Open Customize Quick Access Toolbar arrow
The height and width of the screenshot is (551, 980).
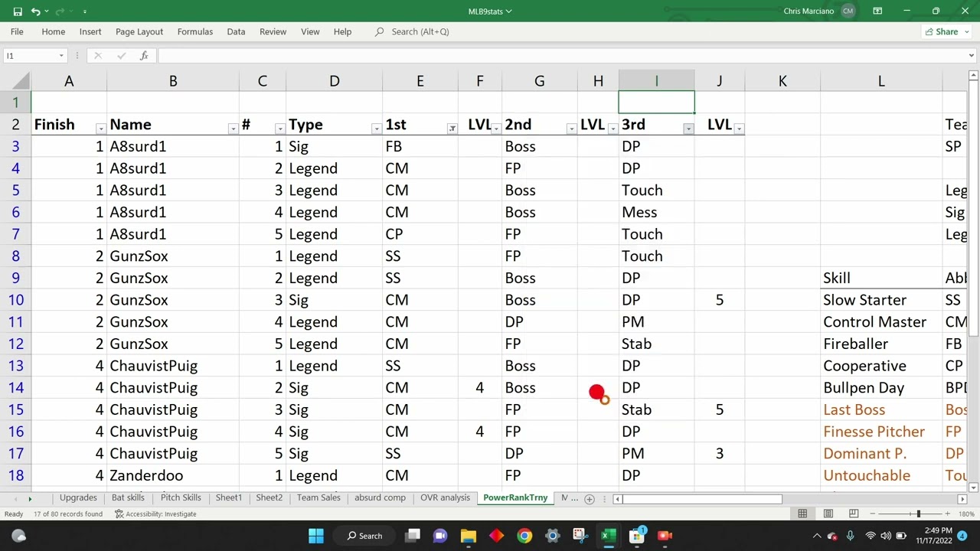[85, 11]
